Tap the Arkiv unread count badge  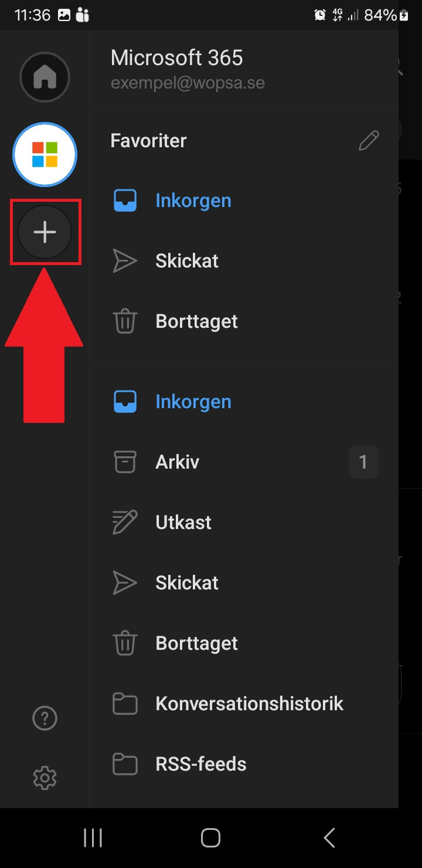coord(363,462)
